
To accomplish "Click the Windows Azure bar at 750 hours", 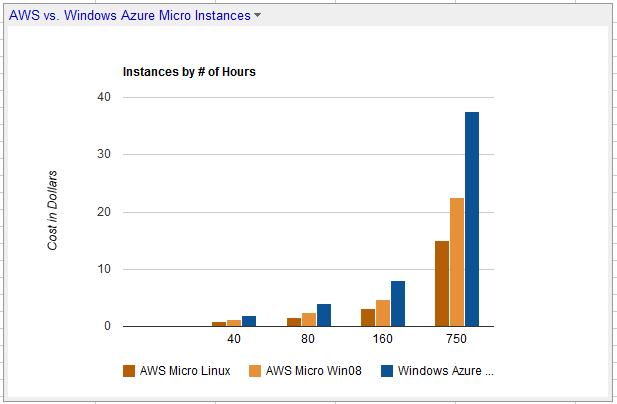I will 472,219.
